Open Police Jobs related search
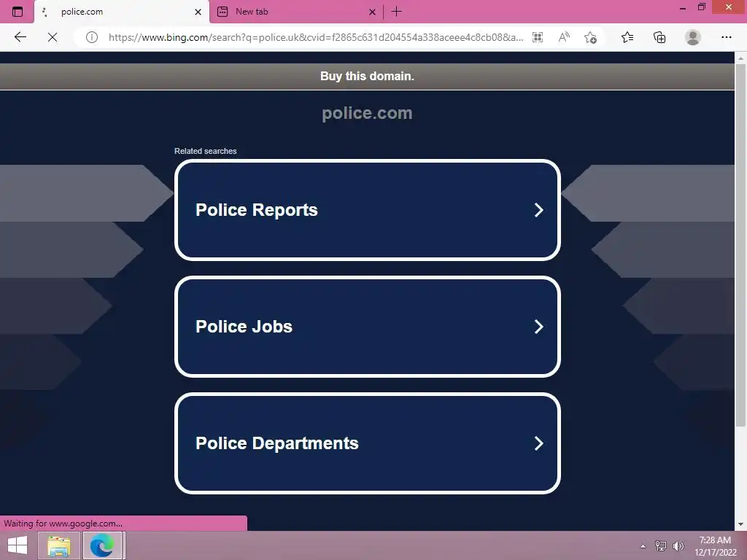747x560 pixels. click(368, 327)
